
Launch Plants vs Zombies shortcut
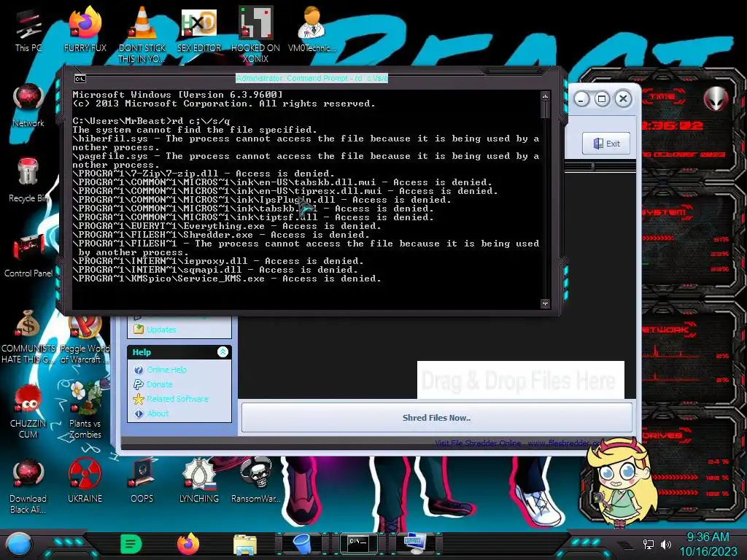[x=85, y=410]
